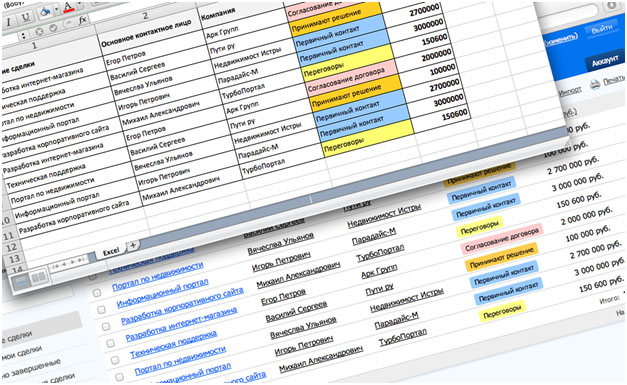Viewport: 627px width, 385px height.
Task: Toggle italic formatting in Excel toolbar
Action: click(9, 21)
